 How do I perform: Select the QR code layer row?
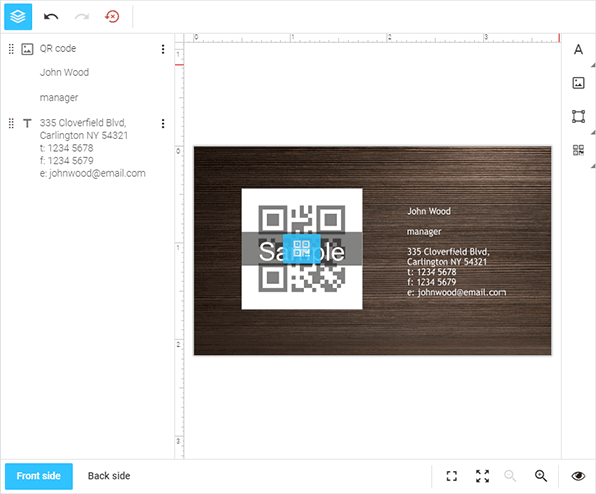[x=87, y=49]
